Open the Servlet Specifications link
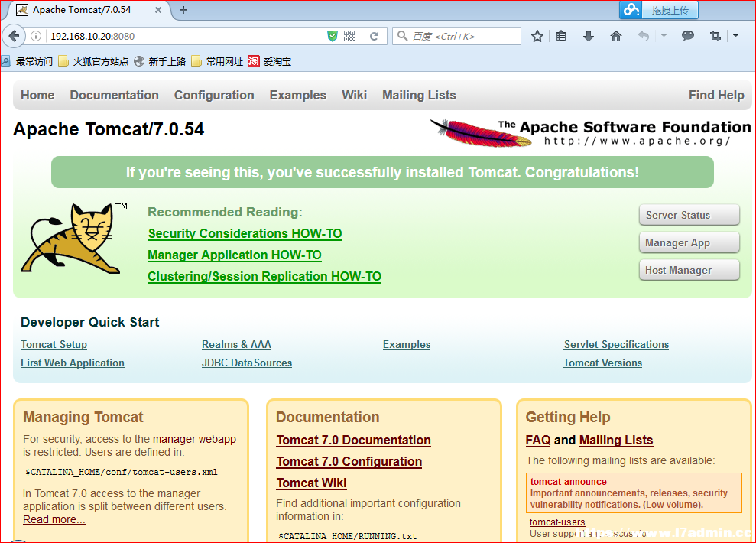 pos(616,344)
